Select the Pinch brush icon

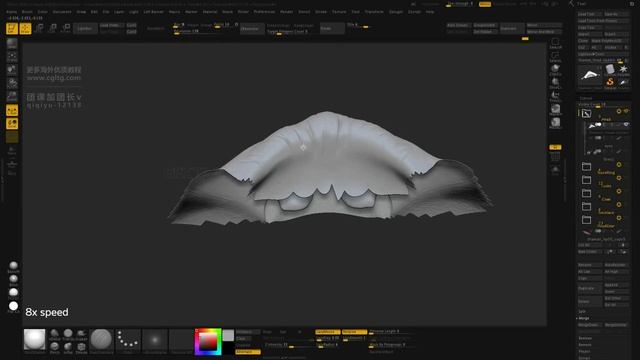55,348
